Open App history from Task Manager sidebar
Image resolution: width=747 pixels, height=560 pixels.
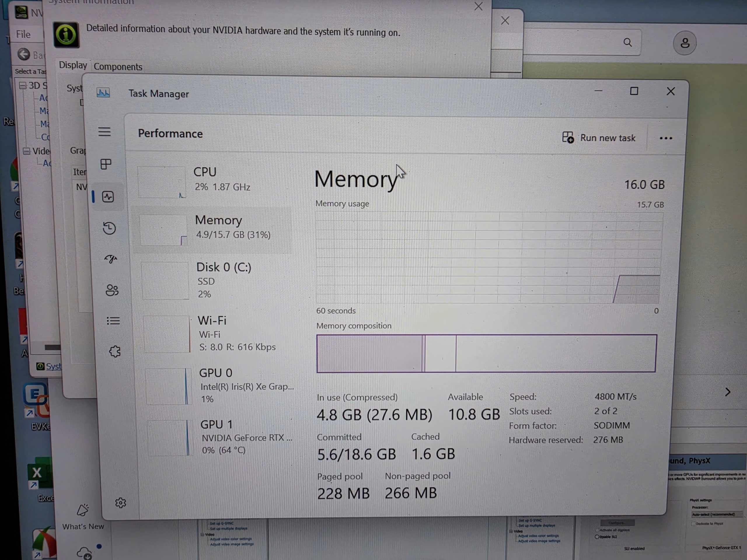click(x=109, y=228)
